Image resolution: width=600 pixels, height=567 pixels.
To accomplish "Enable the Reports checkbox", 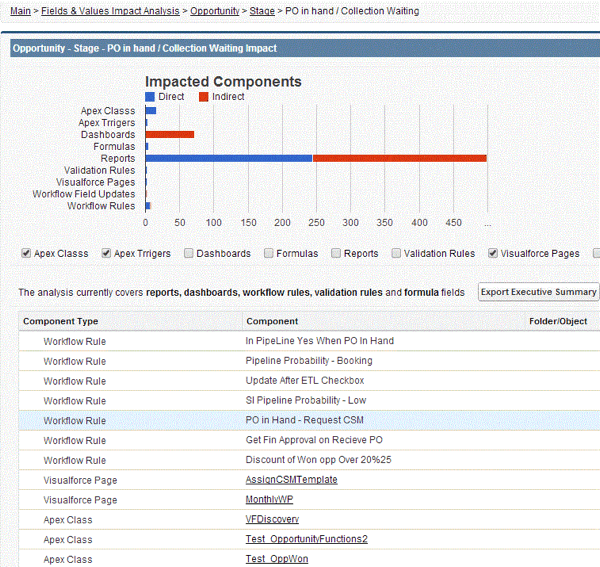I will pyautogui.click(x=336, y=253).
